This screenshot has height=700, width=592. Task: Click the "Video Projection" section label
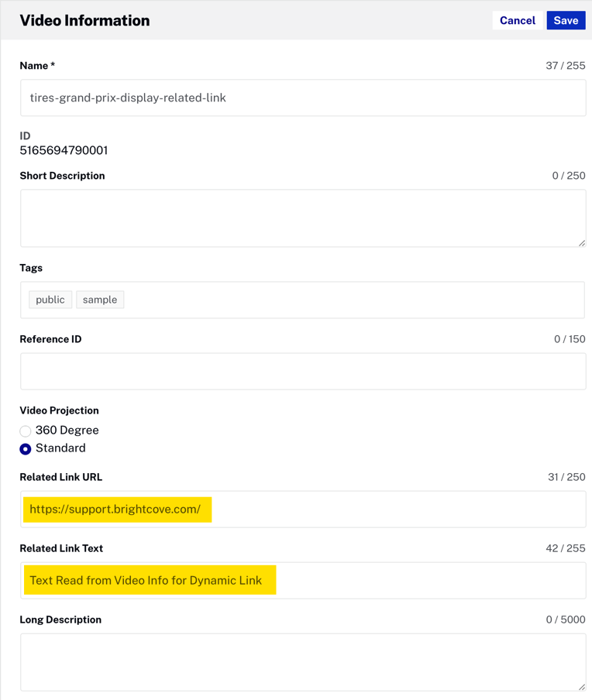59,410
